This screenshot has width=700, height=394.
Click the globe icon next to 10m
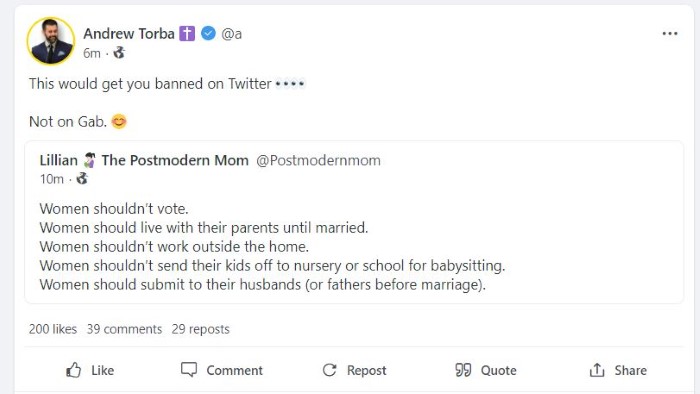tap(82, 179)
